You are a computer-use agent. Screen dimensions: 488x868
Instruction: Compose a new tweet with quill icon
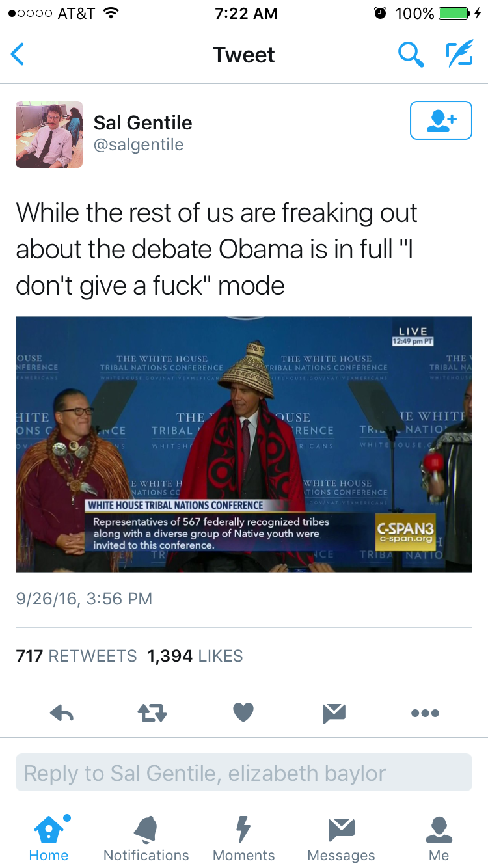point(459,55)
